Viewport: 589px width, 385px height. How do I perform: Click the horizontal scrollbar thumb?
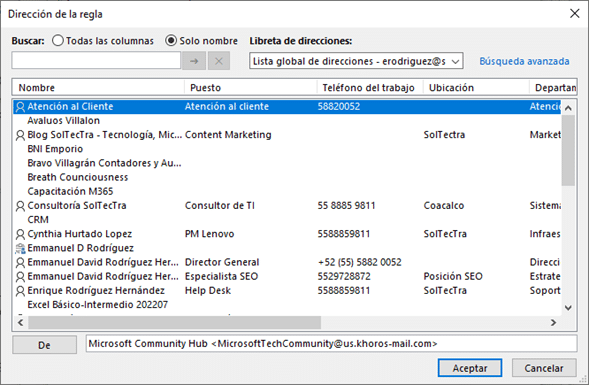coord(175,322)
